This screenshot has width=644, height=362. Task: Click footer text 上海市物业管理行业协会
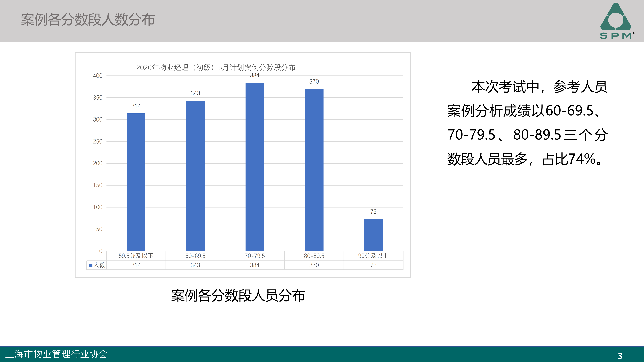point(56,354)
